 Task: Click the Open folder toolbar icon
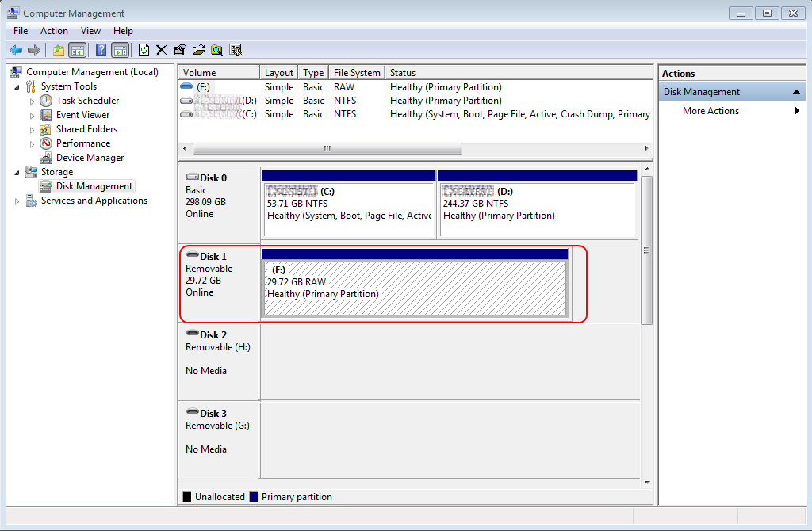click(x=198, y=50)
